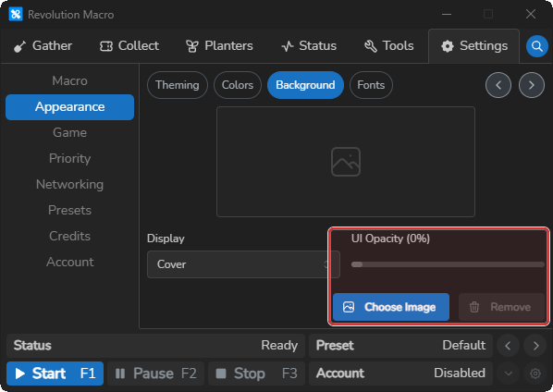
Task: Close the Revolution Macro window
Action: point(531,14)
